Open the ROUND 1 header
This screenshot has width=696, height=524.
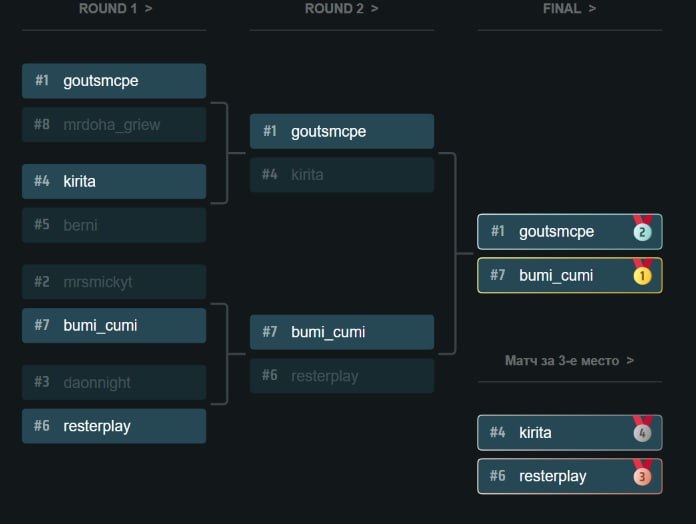point(115,8)
